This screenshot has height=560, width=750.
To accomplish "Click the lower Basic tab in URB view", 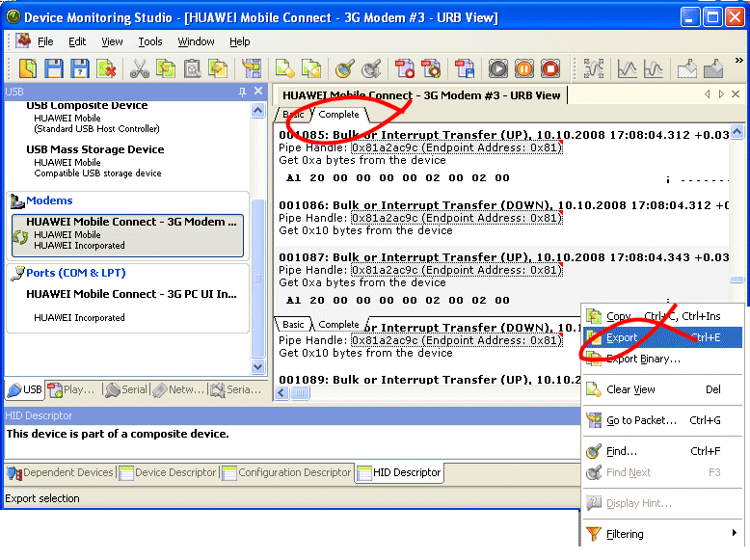I will click(x=293, y=324).
